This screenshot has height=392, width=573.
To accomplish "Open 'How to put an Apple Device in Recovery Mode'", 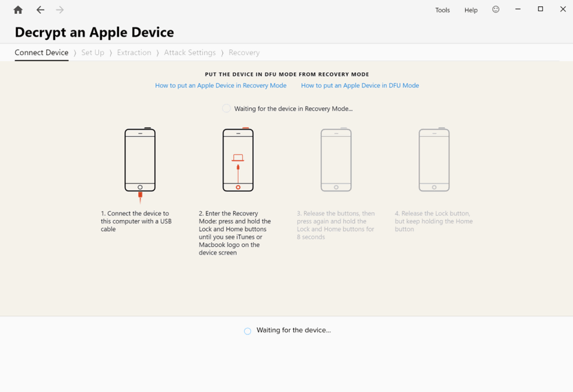I will [x=220, y=85].
